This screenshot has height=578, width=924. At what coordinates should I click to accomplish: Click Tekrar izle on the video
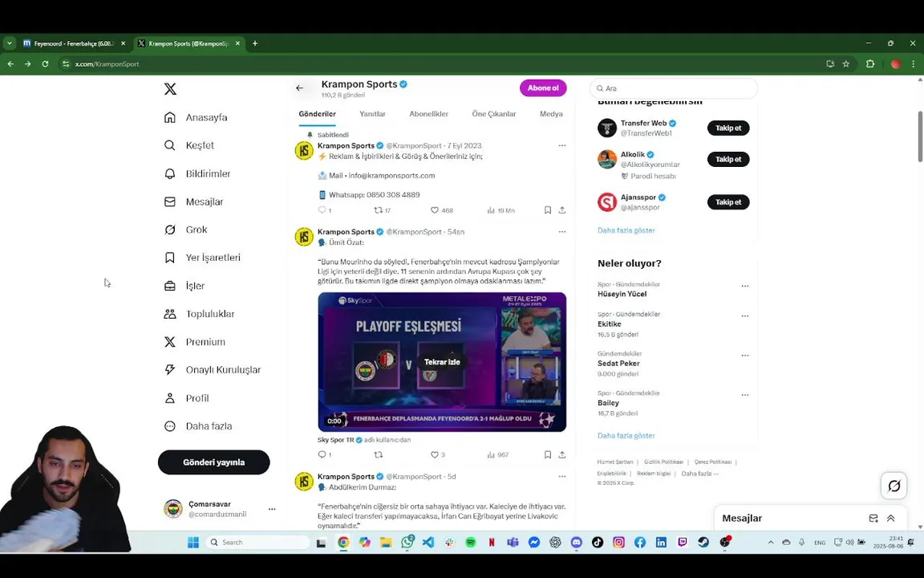coord(442,362)
